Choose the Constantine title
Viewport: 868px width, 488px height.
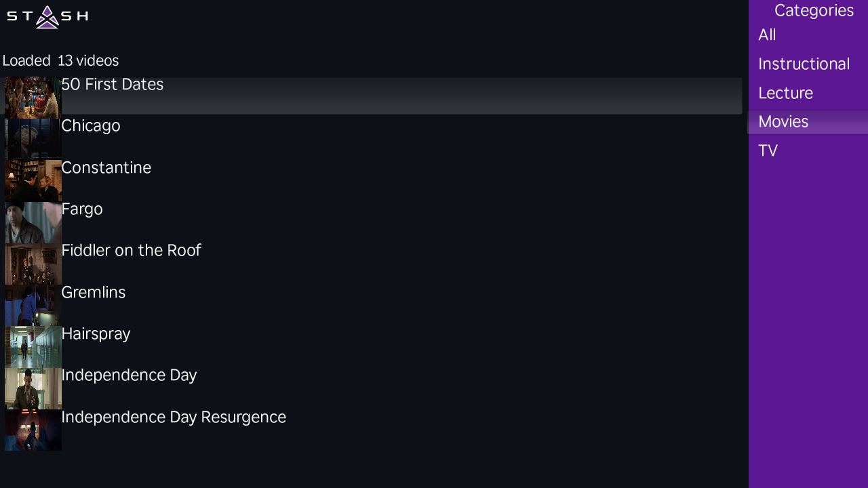click(x=106, y=168)
